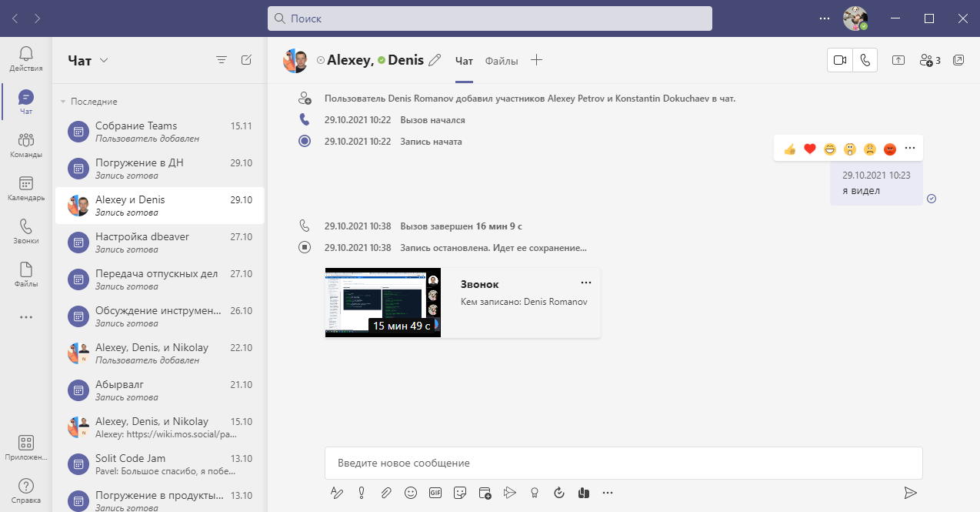Set delivery options exclamation icon
This screenshot has width=980, height=512.
click(x=361, y=493)
